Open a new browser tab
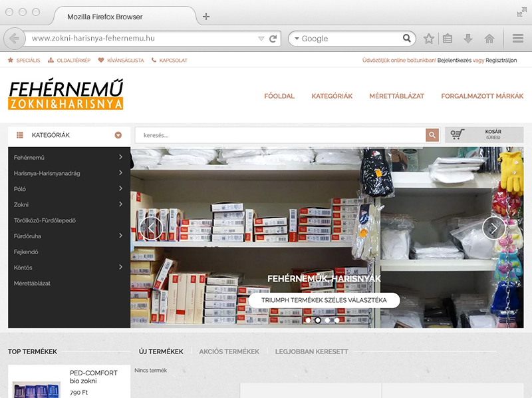Viewport: 532px width, 398px height. [206, 17]
